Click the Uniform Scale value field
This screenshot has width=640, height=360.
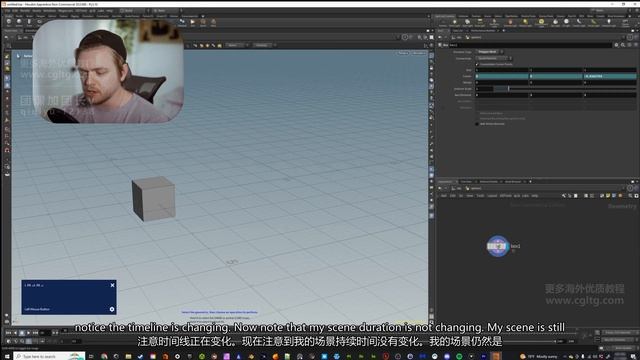484,89
